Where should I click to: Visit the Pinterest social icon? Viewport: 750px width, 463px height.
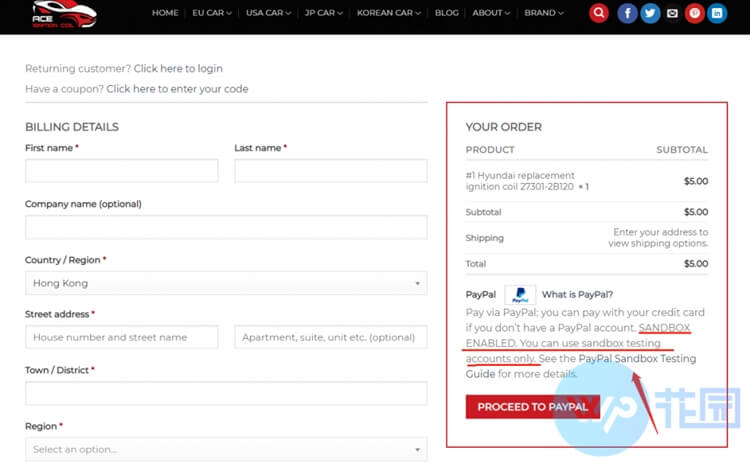[695, 13]
